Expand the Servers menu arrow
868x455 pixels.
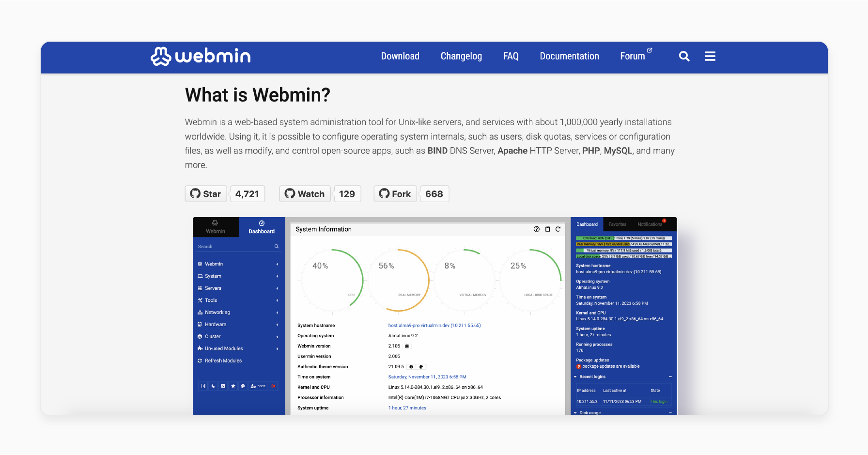278,288
